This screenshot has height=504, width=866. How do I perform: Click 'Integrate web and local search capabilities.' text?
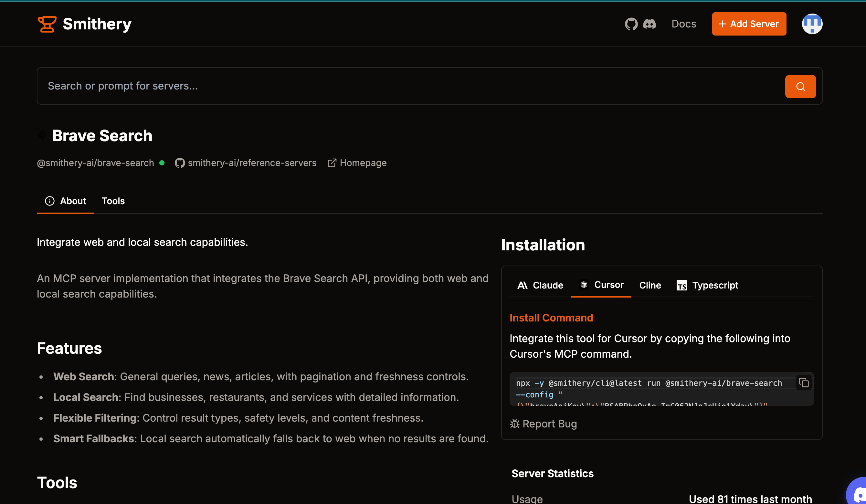(x=142, y=242)
